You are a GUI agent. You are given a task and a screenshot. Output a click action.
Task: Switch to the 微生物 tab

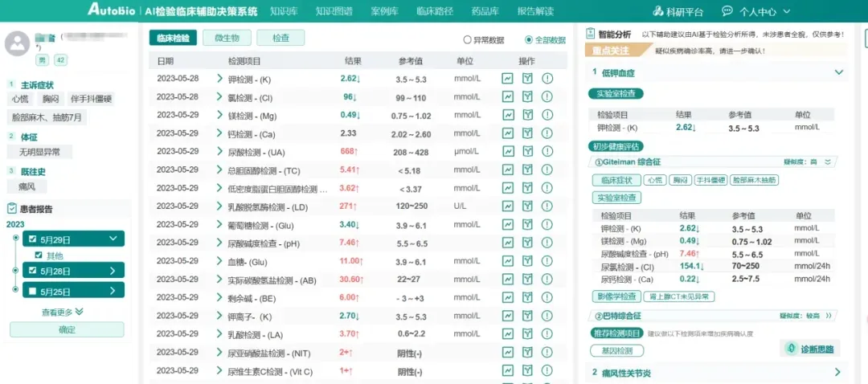click(x=227, y=38)
